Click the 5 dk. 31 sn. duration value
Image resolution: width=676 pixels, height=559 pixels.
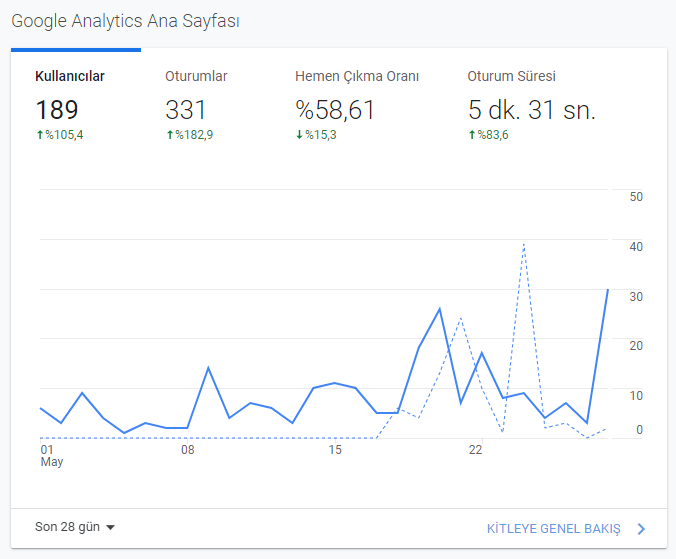click(532, 110)
